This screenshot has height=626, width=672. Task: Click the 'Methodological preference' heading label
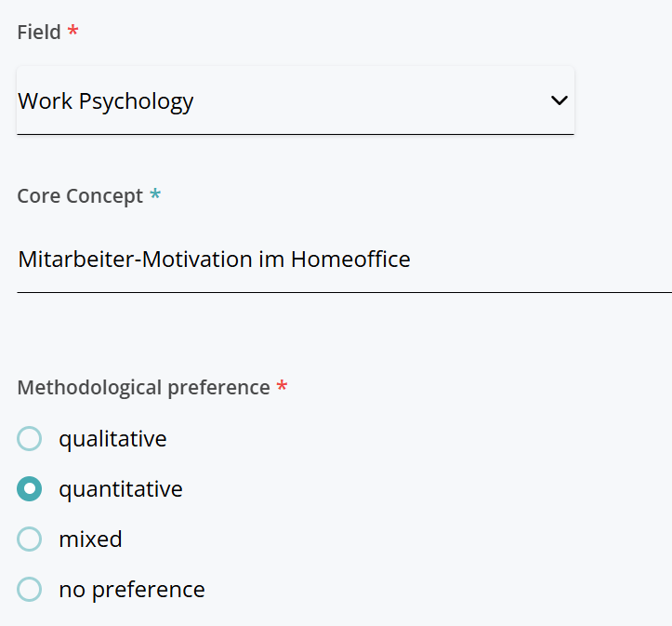(143, 387)
